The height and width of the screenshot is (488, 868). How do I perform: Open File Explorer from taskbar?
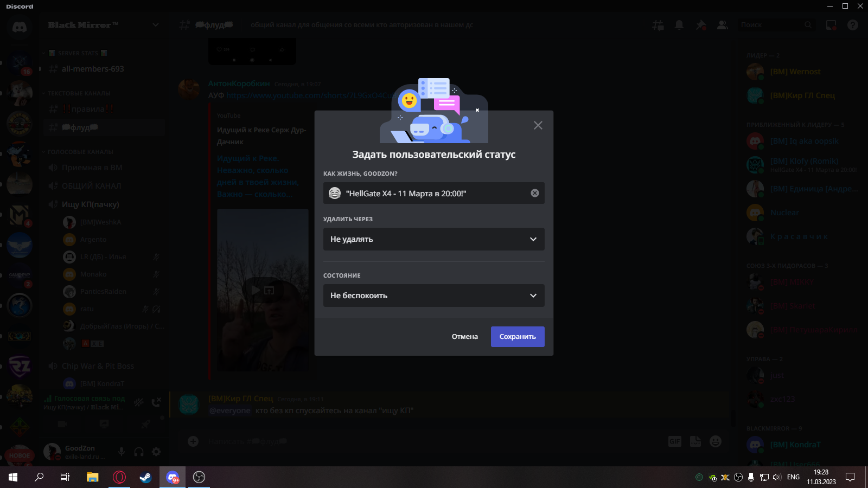pos(93,477)
